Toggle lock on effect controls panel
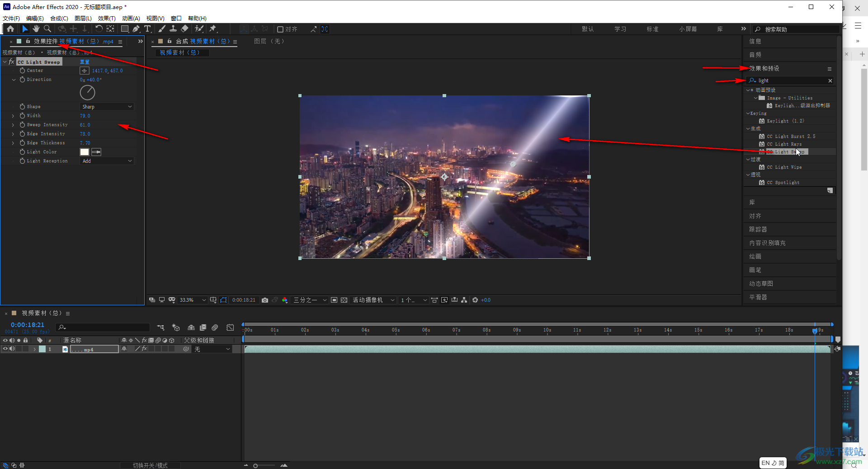The width and height of the screenshot is (868, 469). point(28,41)
